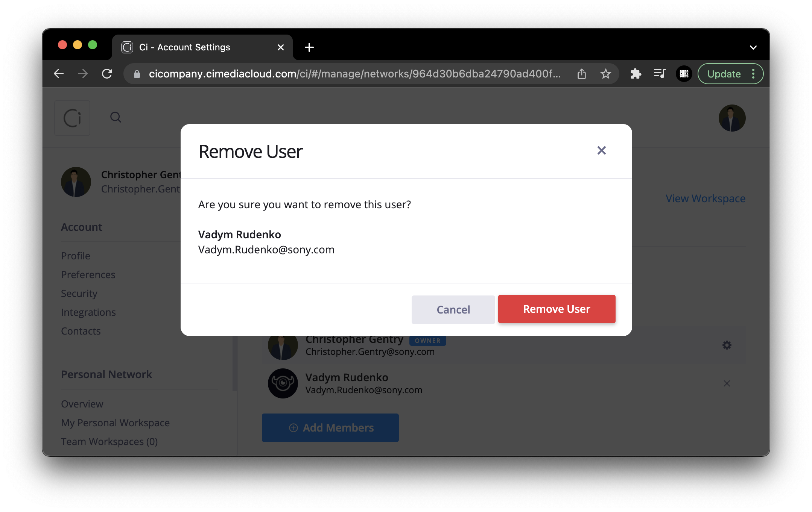812x512 pixels.
Task: Open the media controls icon
Action: click(x=660, y=74)
